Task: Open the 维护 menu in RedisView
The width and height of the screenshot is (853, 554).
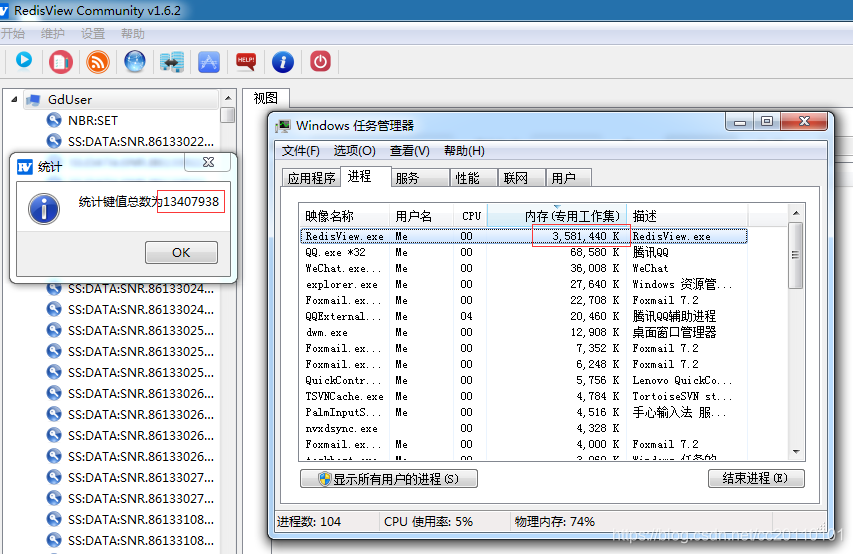Action: 53,34
